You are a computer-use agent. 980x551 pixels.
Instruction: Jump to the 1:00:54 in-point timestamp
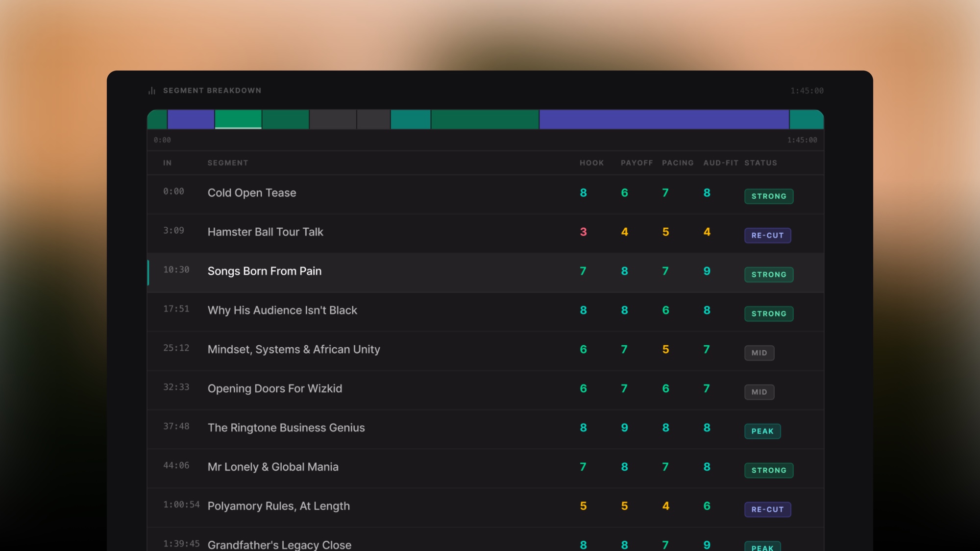point(181,504)
